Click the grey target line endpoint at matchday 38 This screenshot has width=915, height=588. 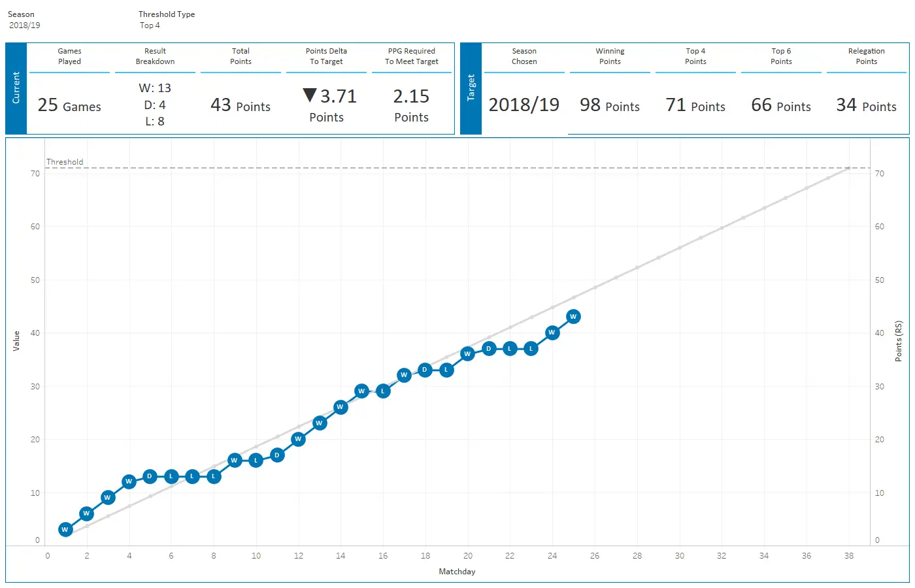[848, 168]
